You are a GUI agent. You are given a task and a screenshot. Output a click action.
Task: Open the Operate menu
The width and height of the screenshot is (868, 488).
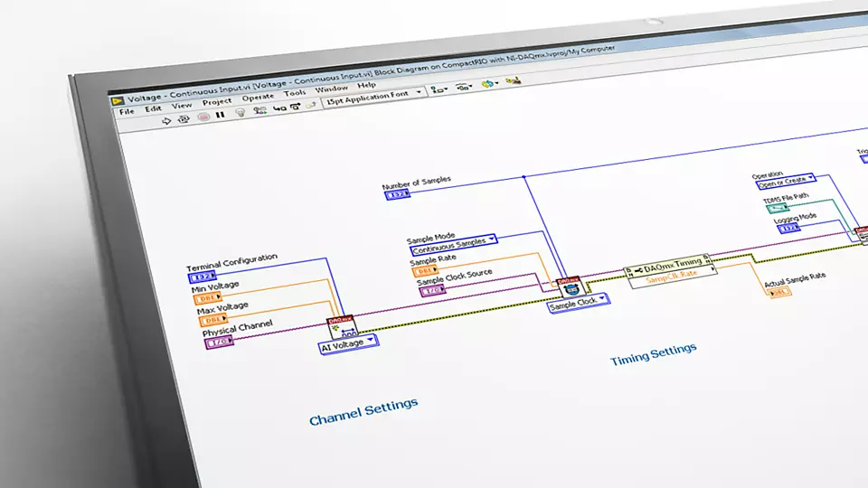coord(258,98)
